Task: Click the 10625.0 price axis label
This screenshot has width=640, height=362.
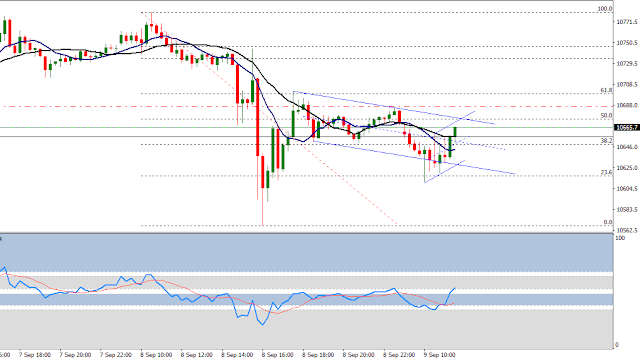Action: click(627, 168)
